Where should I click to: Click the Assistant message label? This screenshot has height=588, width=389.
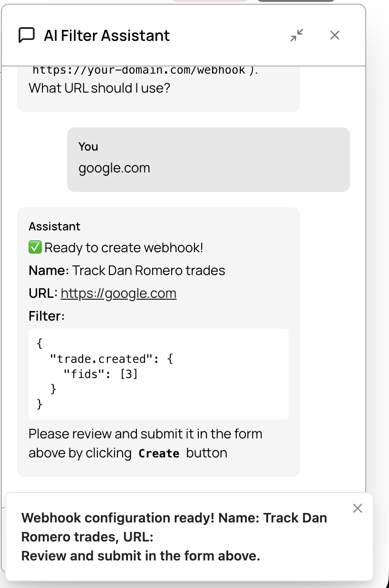pos(54,226)
